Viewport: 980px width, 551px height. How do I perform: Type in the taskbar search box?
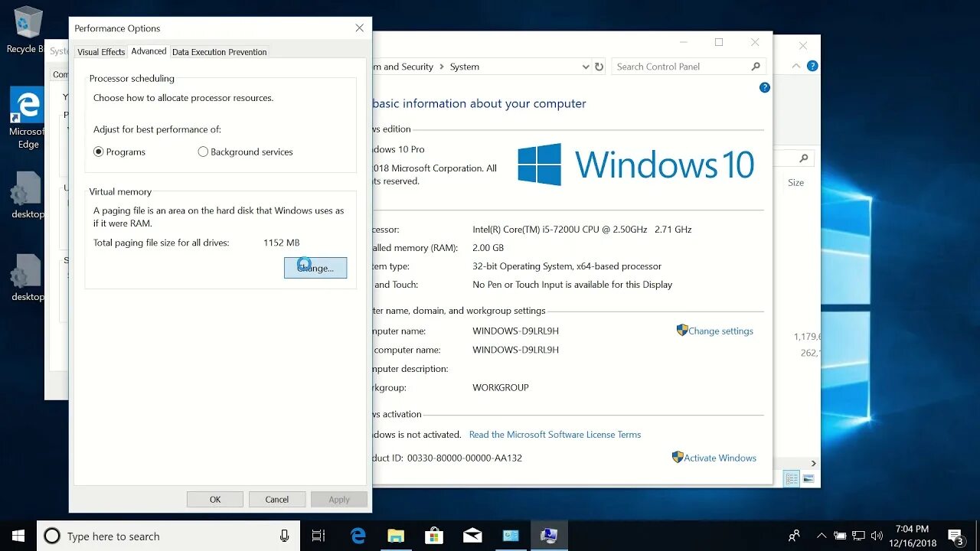pyautogui.click(x=168, y=536)
